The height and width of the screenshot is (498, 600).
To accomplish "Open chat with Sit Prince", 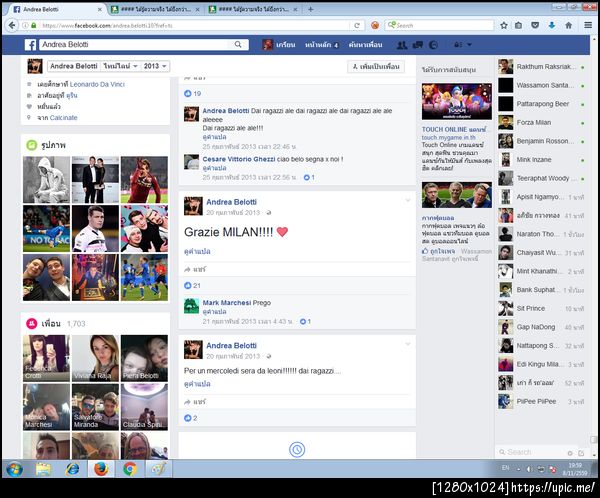I will (542, 309).
